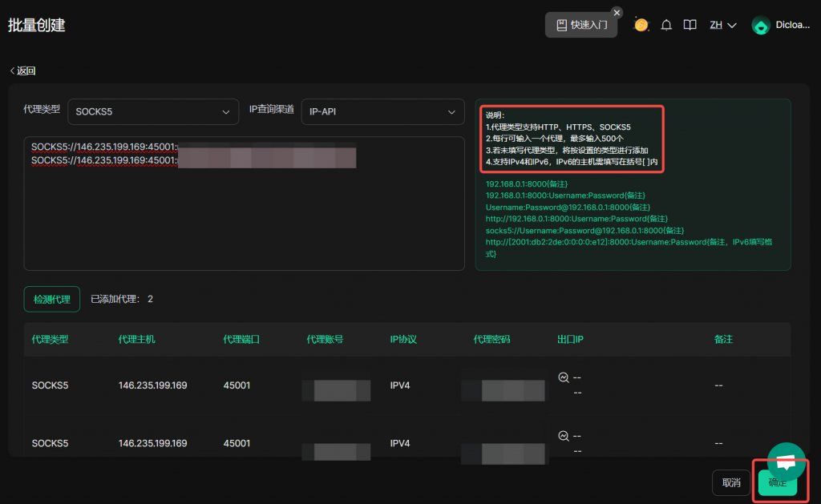Screen dimensions: 821x504
Task: Click the 检测代理 button
Action: click(x=52, y=299)
